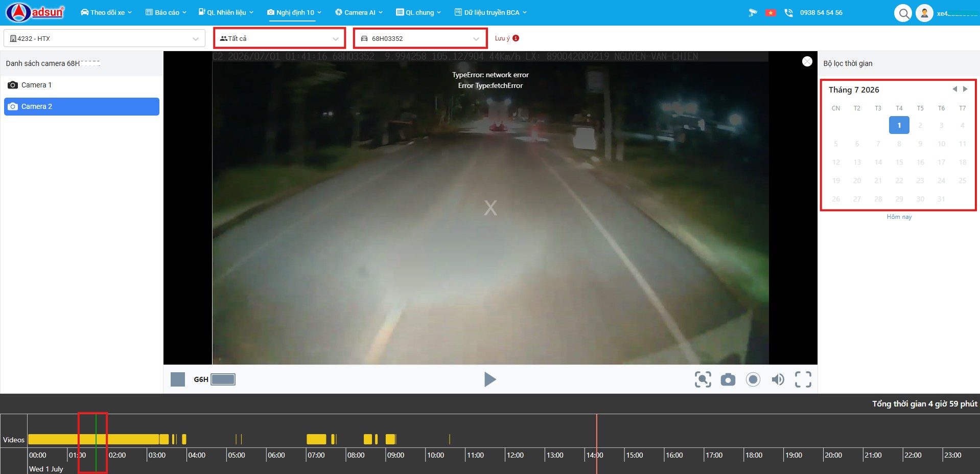Click the Hôm nay link
980x474 pixels.
(x=899, y=217)
